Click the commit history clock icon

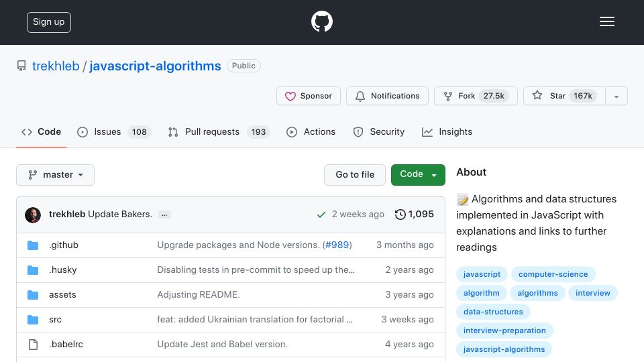point(400,215)
